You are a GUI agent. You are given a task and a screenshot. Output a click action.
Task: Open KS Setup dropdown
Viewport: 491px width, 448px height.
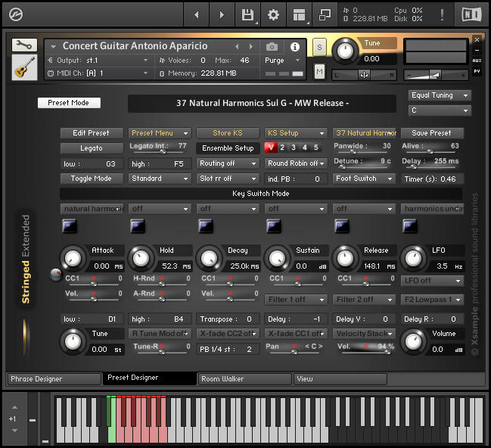tap(296, 133)
